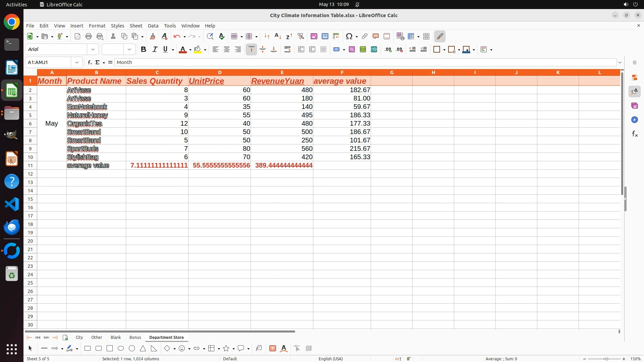This screenshot has width=644, height=362.
Task: Open the font color dropdown arrow
Action: [190, 50]
